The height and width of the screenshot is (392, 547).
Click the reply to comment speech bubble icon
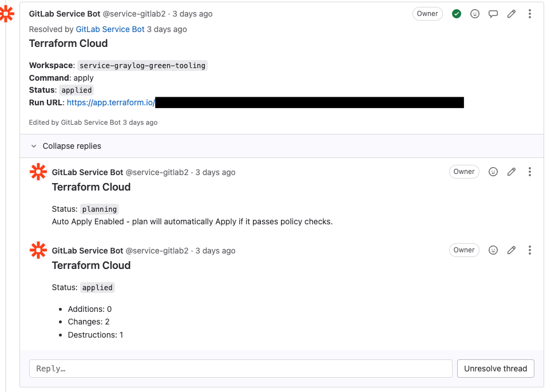pyautogui.click(x=493, y=14)
